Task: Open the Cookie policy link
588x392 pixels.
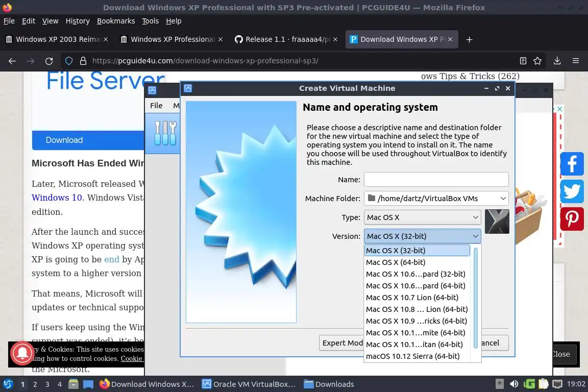Action: click(131, 359)
